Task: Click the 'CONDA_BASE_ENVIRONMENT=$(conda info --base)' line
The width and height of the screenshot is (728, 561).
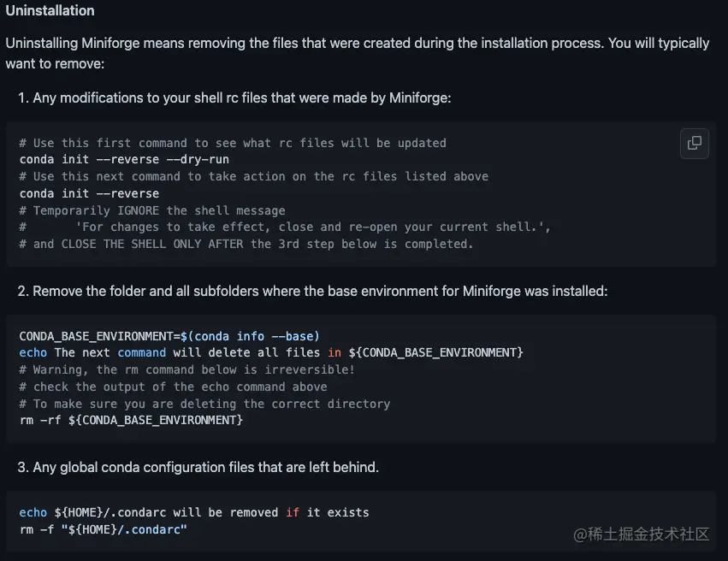Action: [169, 336]
